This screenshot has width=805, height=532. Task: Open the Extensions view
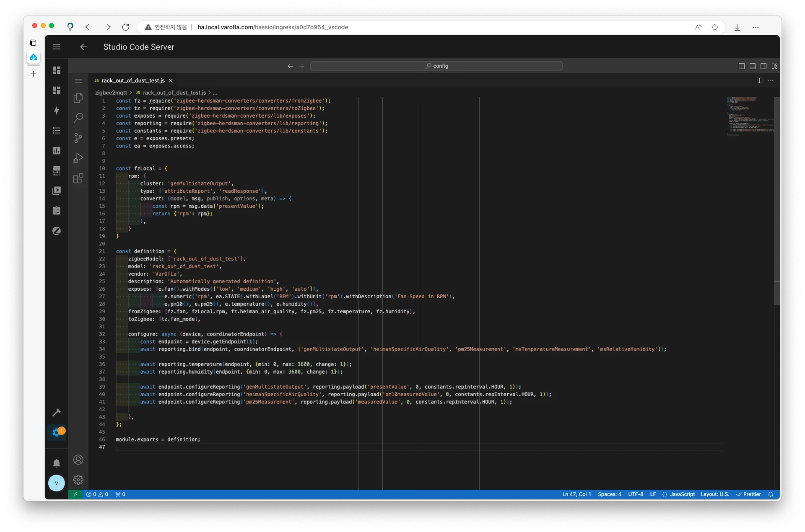point(78,178)
